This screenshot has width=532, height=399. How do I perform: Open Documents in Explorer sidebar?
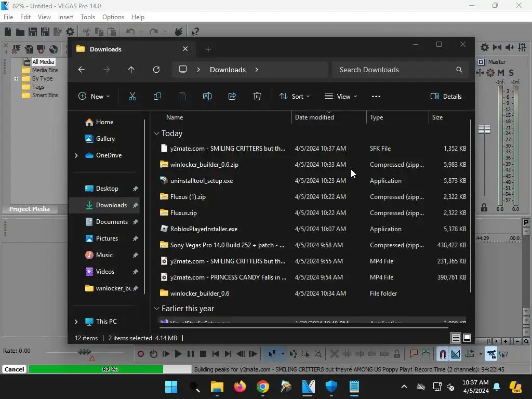pyautogui.click(x=106, y=222)
